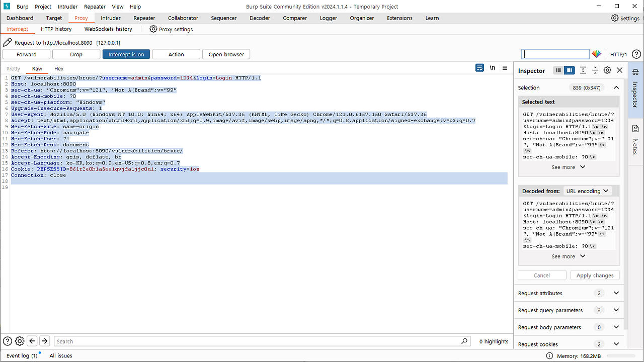The height and width of the screenshot is (362, 644).
Task: Expand Request query parameters section
Action: coord(616,310)
